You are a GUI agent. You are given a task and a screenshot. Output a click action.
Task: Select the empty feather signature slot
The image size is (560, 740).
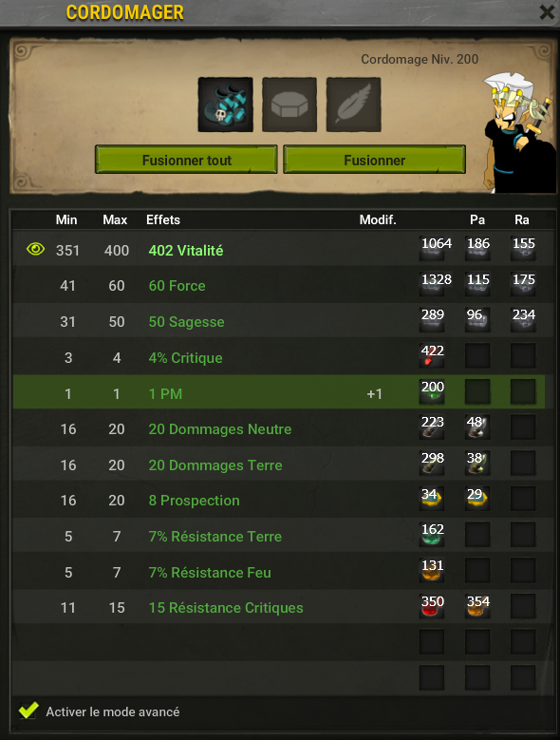(x=353, y=104)
